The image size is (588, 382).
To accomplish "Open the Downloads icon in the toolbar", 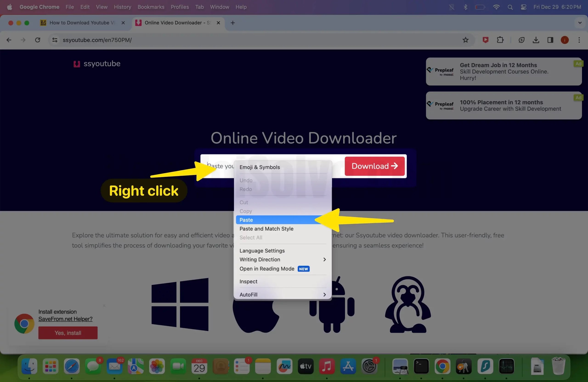I will 536,40.
